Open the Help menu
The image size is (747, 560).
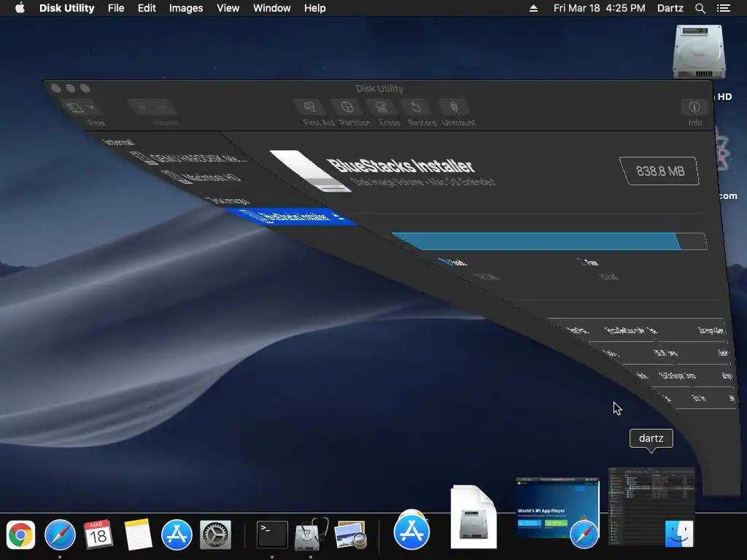coord(314,8)
